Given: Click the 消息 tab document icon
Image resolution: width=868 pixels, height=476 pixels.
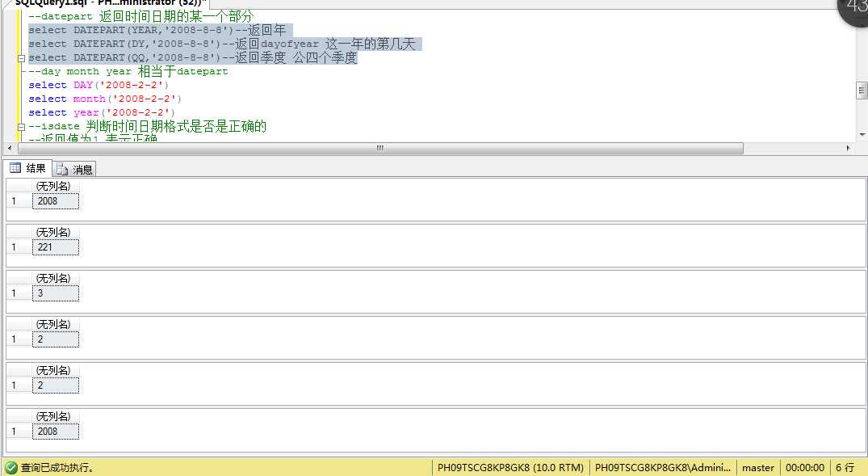Looking at the screenshot, I should (x=62, y=170).
